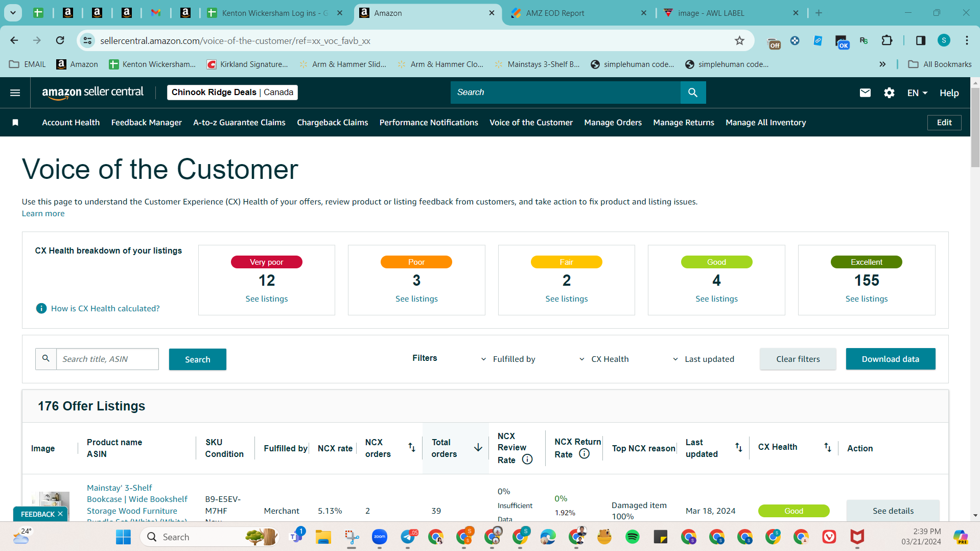Screen dimensions: 980x551
Task: Click info icon next to NCX Review Rate
Action: coord(527,460)
